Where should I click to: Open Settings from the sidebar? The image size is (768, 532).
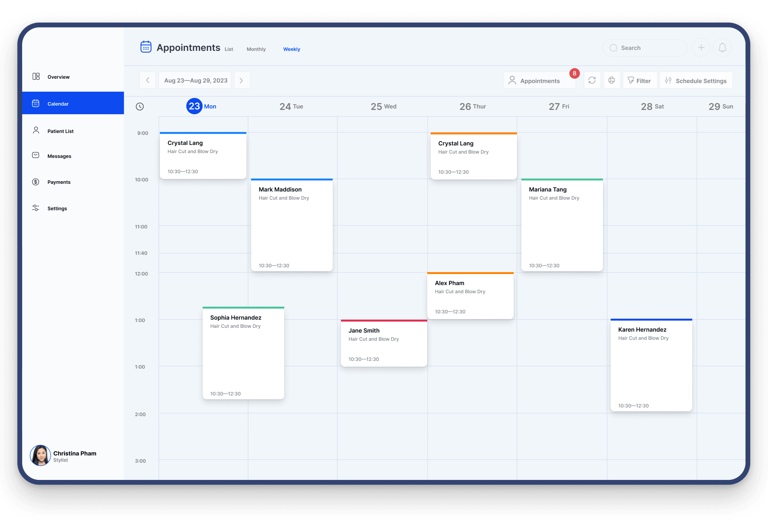tap(57, 208)
